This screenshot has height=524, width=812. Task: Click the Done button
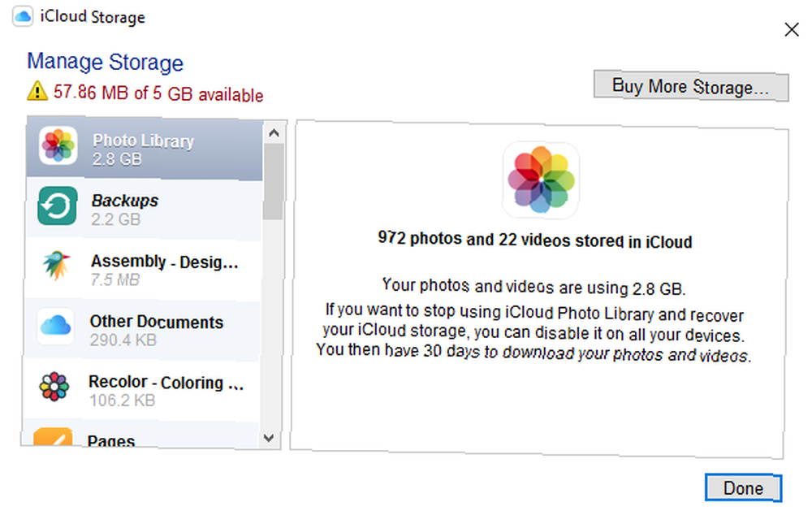(x=743, y=487)
